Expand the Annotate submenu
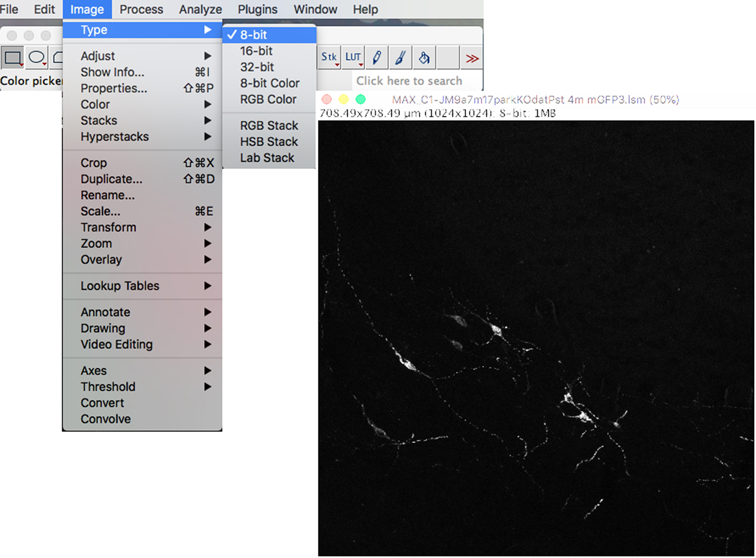The width and height of the screenshot is (756, 558). tap(142, 312)
